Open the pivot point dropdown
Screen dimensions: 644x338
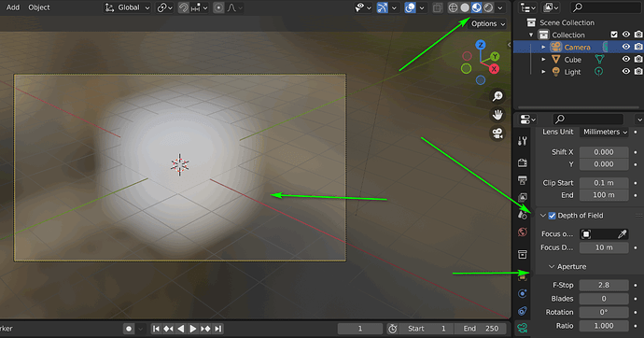[x=164, y=7]
